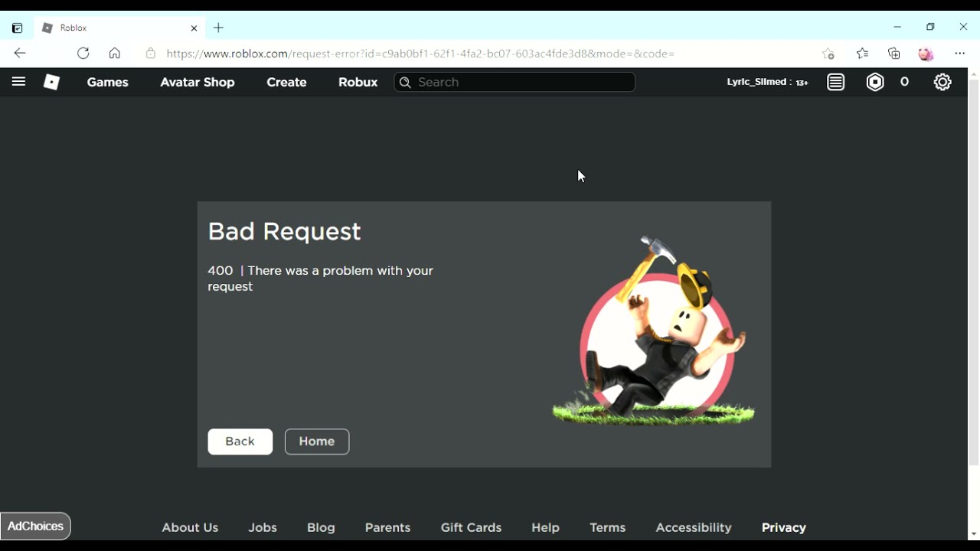
Task: Click the Robux balance hexagon icon
Action: click(875, 82)
